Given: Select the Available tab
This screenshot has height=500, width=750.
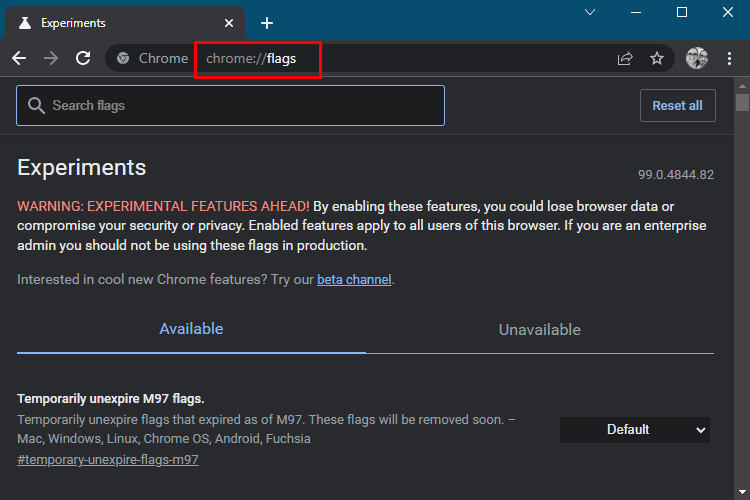Looking at the screenshot, I should point(191,329).
